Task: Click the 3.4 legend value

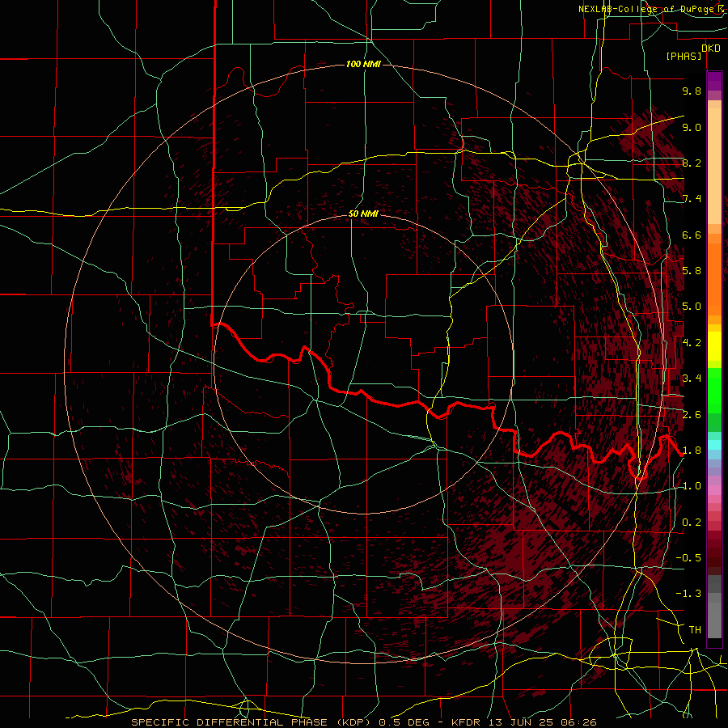Action: tap(692, 379)
